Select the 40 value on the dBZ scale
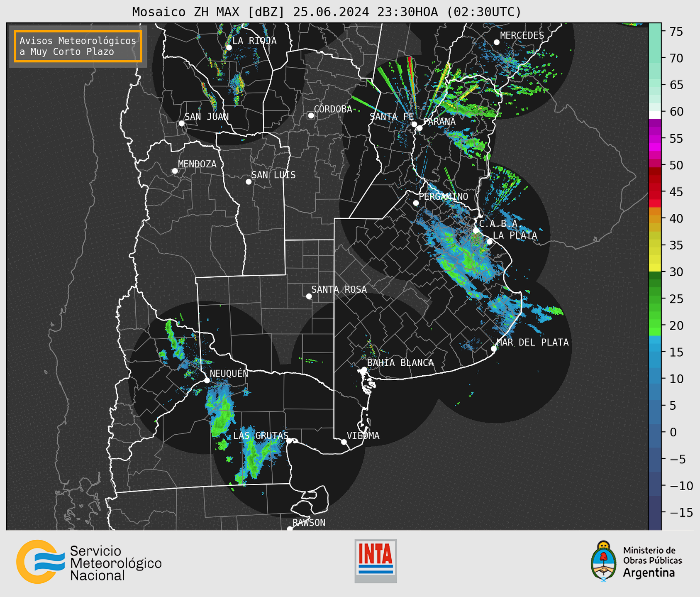Viewport: 700px width, 597px height. (x=676, y=218)
